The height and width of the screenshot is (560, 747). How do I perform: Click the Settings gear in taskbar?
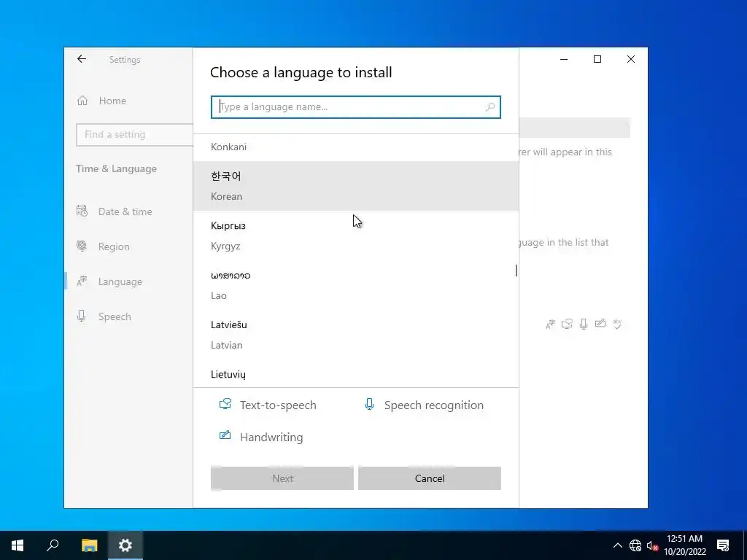(x=125, y=545)
